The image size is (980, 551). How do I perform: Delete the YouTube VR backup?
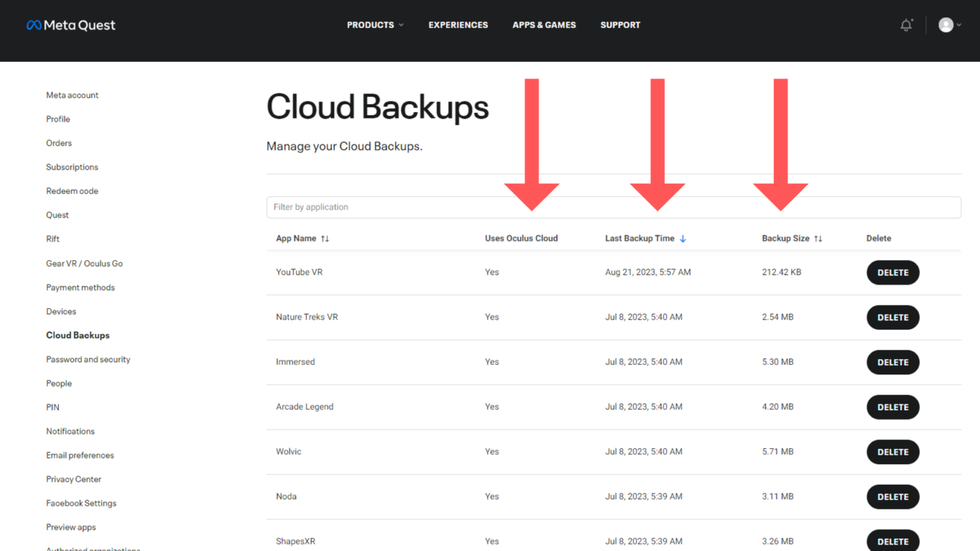[893, 272]
